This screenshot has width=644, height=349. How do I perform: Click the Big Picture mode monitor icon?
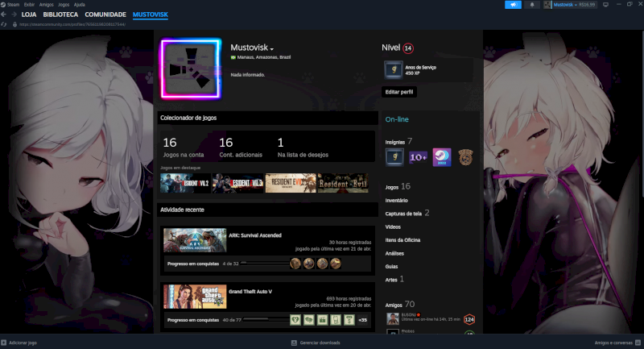pyautogui.click(x=605, y=5)
